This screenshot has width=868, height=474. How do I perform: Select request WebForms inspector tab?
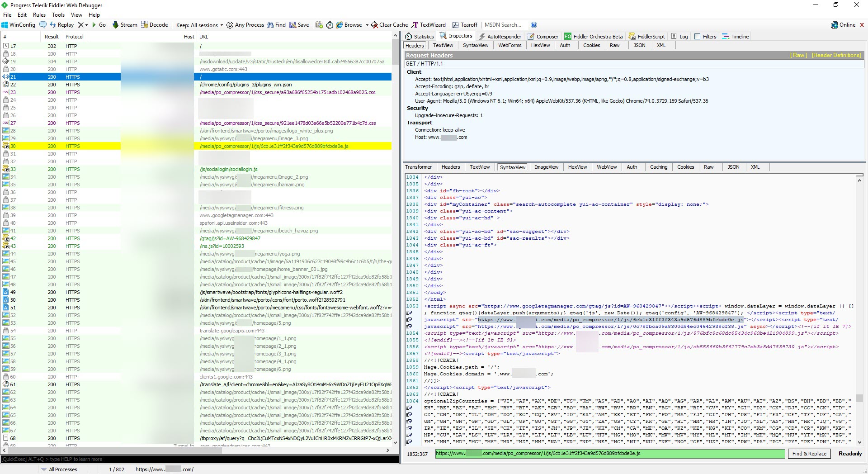(x=509, y=45)
